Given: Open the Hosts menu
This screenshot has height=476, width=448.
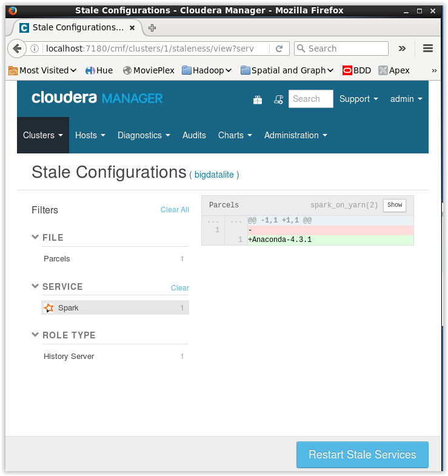Looking at the screenshot, I should point(90,135).
